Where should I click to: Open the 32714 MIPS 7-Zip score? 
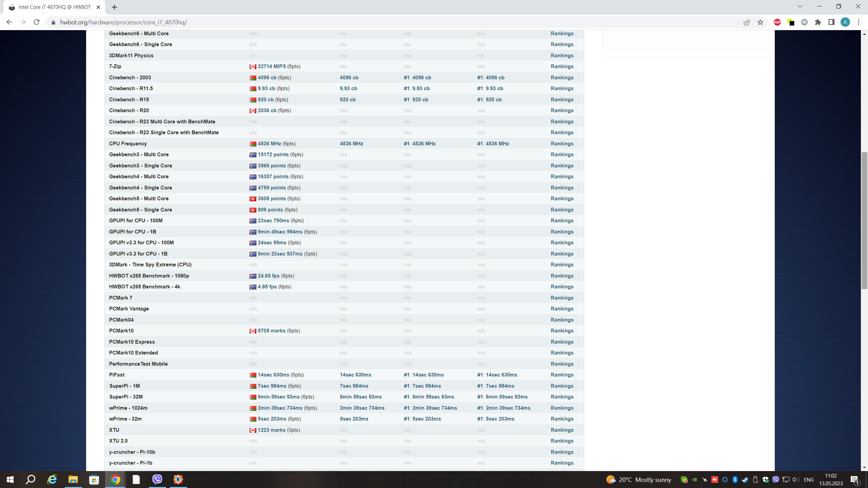tap(272, 66)
